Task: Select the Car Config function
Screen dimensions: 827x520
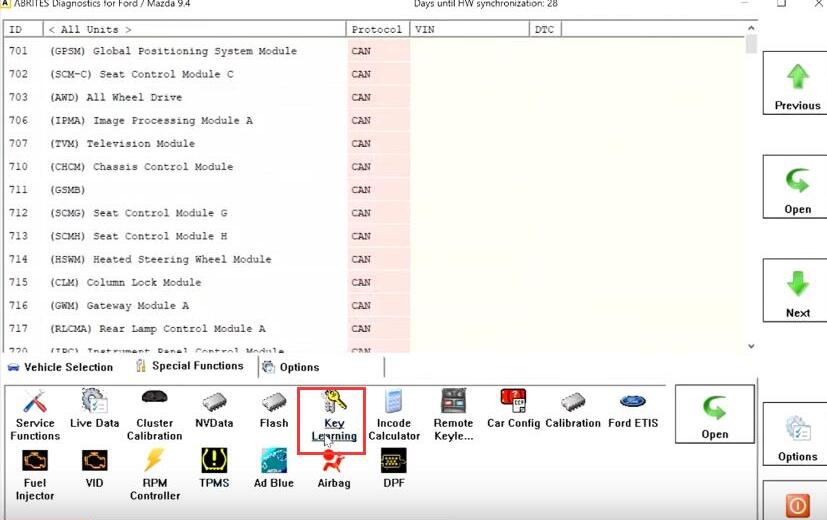Action: click(x=513, y=409)
